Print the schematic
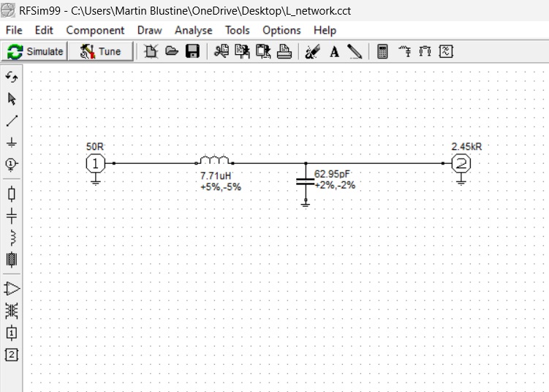 click(x=284, y=51)
